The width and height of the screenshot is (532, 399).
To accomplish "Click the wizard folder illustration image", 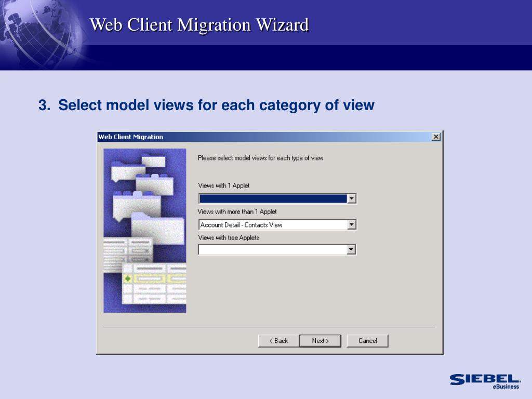I will coord(145,231).
